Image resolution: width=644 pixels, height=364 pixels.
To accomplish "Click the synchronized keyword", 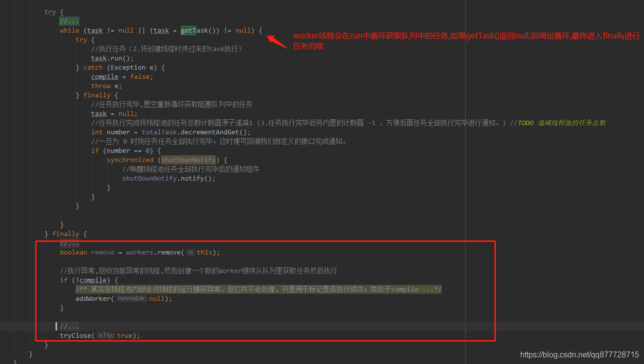I will (130, 160).
